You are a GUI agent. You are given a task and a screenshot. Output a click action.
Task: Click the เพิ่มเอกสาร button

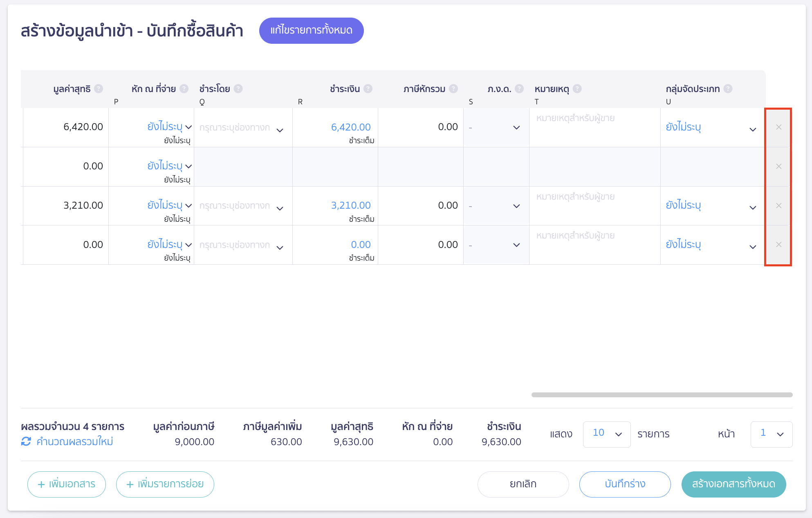[x=66, y=484]
